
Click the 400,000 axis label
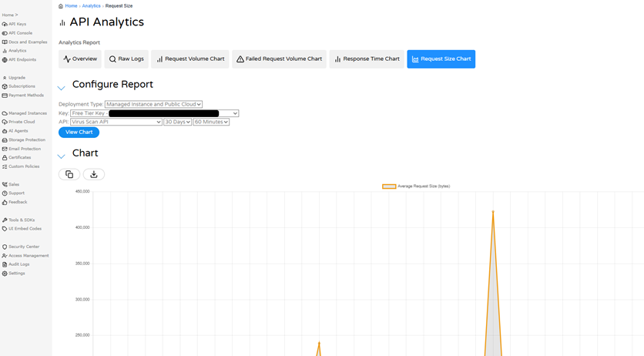coord(82,227)
